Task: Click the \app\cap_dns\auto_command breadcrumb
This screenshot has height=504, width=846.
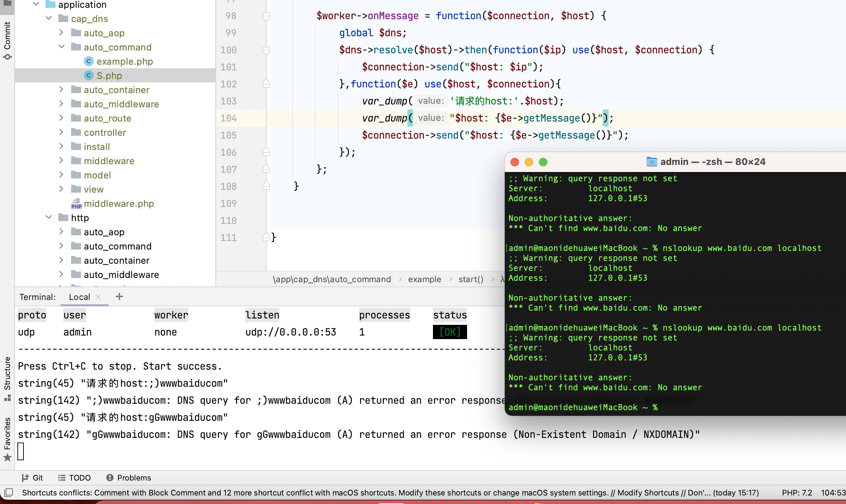Action: pos(332,279)
